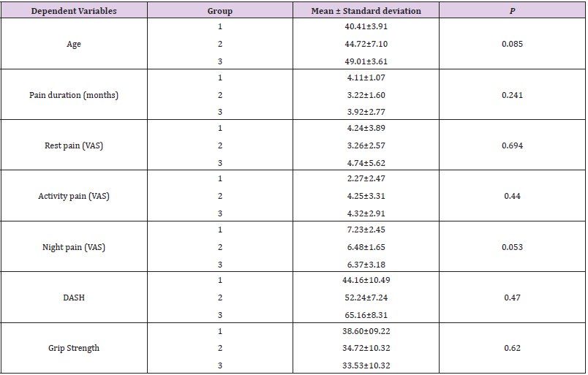Click the "Grip Strength" row label
The width and height of the screenshot is (588, 375).
pos(74,348)
